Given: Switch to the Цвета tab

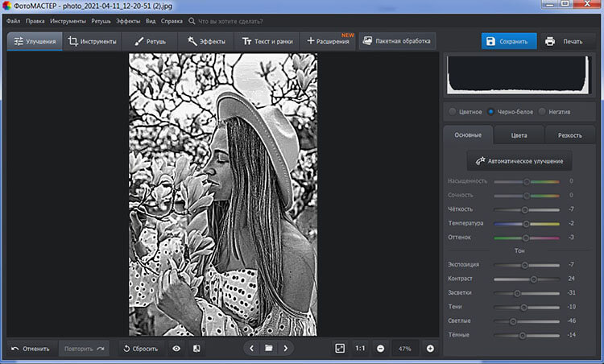Looking at the screenshot, I should click(519, 135).
